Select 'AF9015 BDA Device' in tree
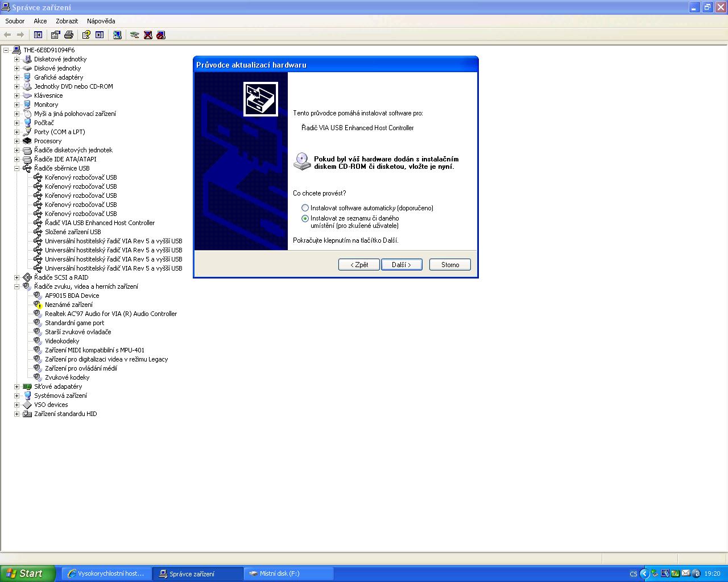The width and height of the screenshot is (728, 582). tap(72, 296)
